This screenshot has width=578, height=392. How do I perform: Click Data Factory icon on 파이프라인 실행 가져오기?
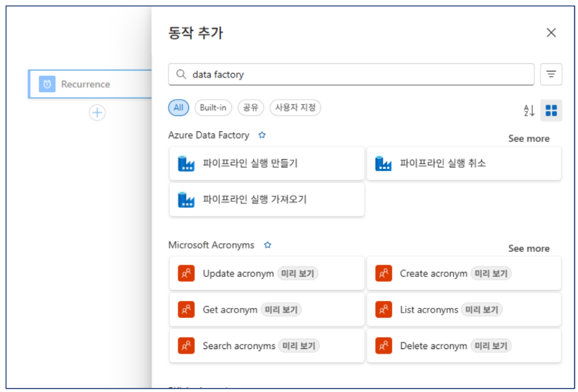186,200
